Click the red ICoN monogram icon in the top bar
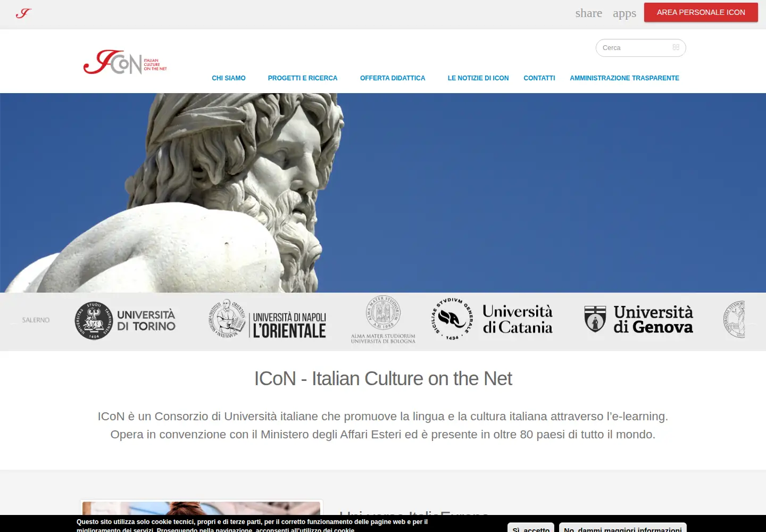Screen dimensions: 766x532 (x=23, y=13)
